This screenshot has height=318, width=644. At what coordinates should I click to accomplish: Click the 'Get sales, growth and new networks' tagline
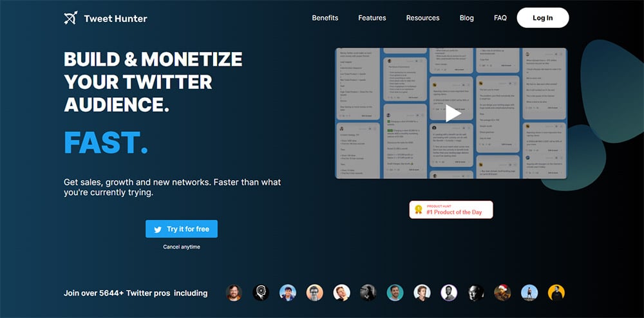point(173,187)
